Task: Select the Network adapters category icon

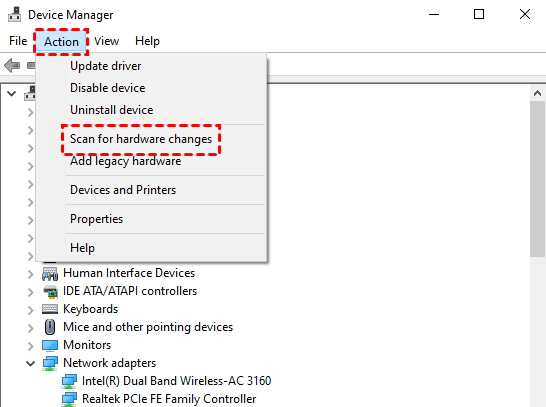Action: pyautogui.click(x=50, y=363)
